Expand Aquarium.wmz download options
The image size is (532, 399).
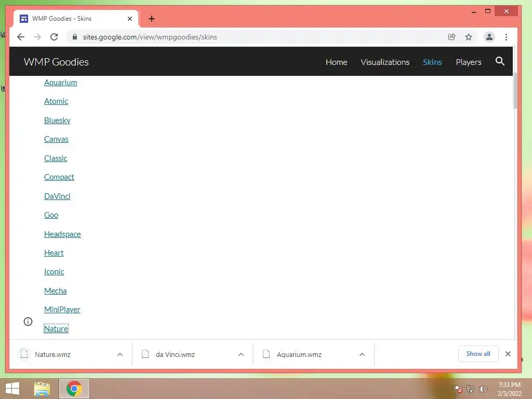click(x=362, y=354)
